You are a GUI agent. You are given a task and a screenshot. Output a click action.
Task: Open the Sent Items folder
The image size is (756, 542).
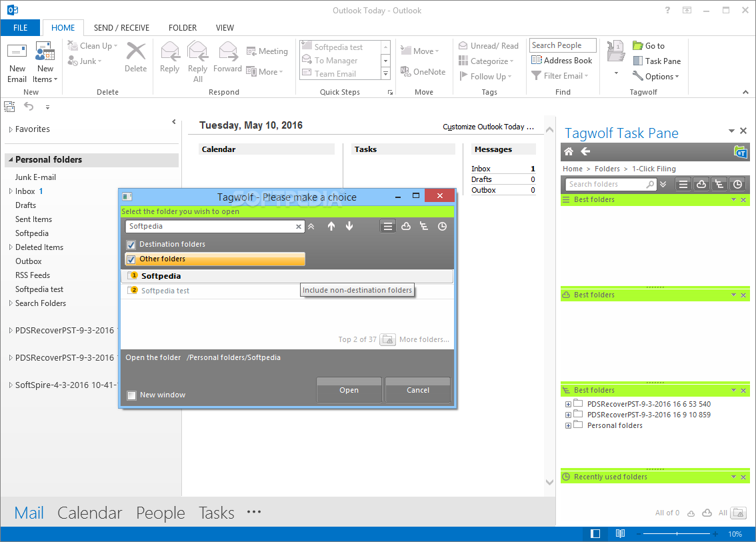point(33,219)
